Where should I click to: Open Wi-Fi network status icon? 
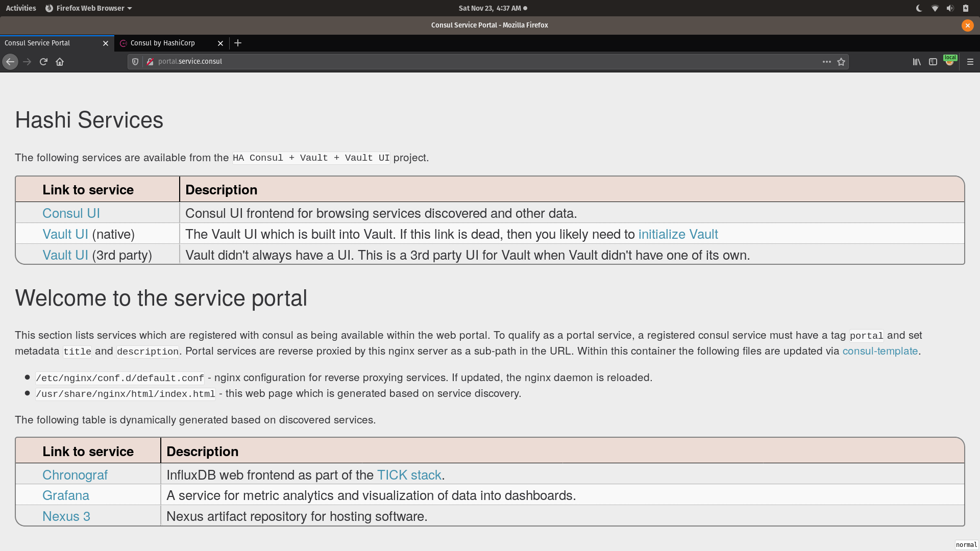[935, 8]
